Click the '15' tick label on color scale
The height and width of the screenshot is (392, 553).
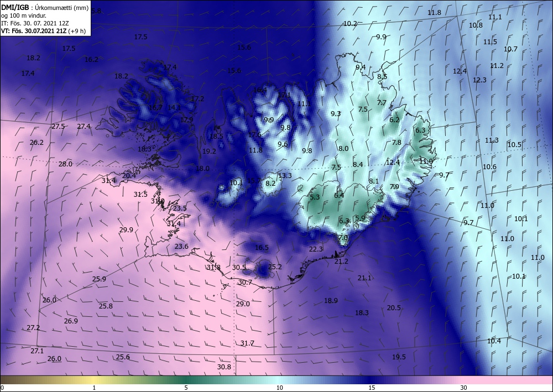click(x=372, y=388)
